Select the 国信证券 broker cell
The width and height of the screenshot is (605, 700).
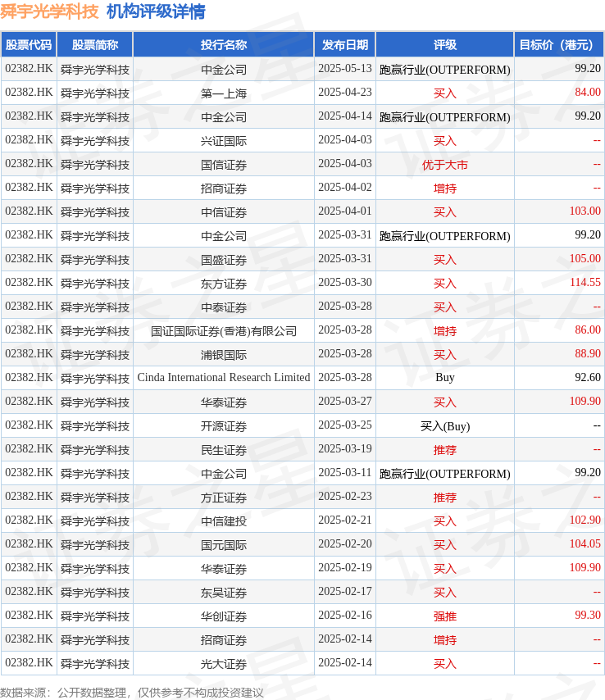pos(224,164)
